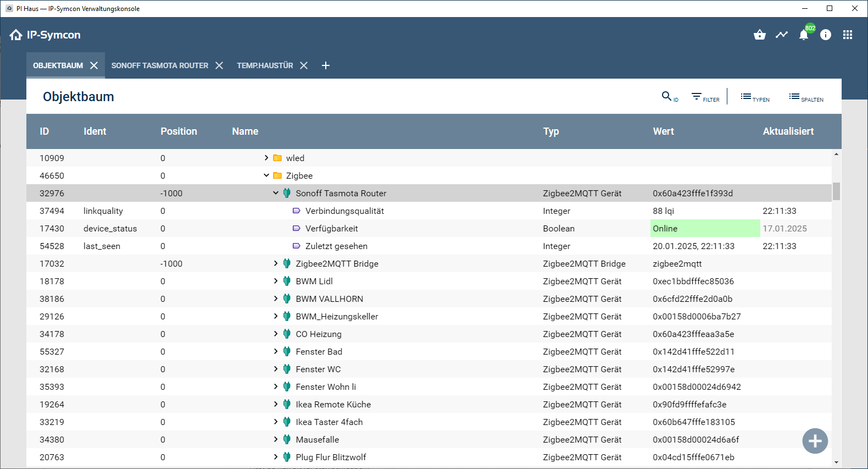The width and height of the screenshot is (868, 469).
Task: Click Verbindungsqualität variable tag icon
Action: click(297, 211)
